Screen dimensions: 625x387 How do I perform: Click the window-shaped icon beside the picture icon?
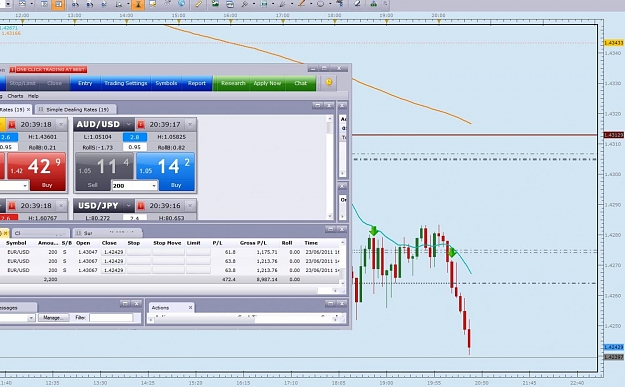[x=230, y=4]
